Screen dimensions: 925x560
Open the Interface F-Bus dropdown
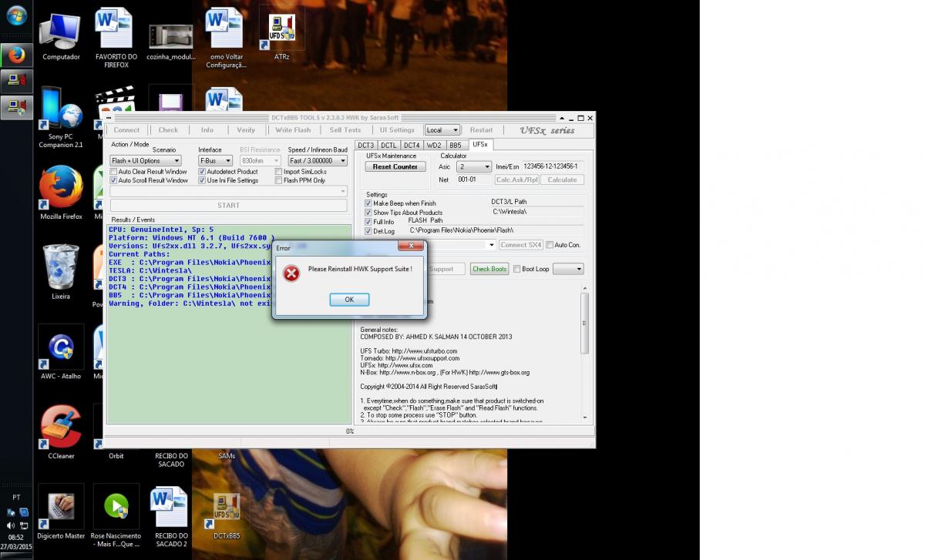(x=215, y=161)
